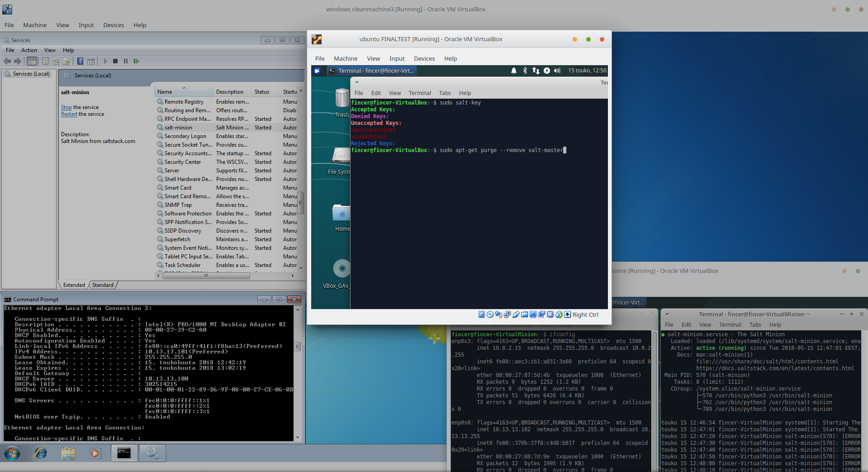Open View menu in the VirtualMinion terminal
The width and height of the screenshot is (868, 472).
705,325
